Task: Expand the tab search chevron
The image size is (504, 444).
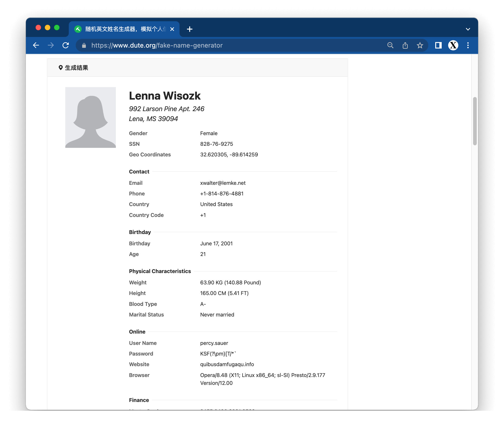Action: 468,29
